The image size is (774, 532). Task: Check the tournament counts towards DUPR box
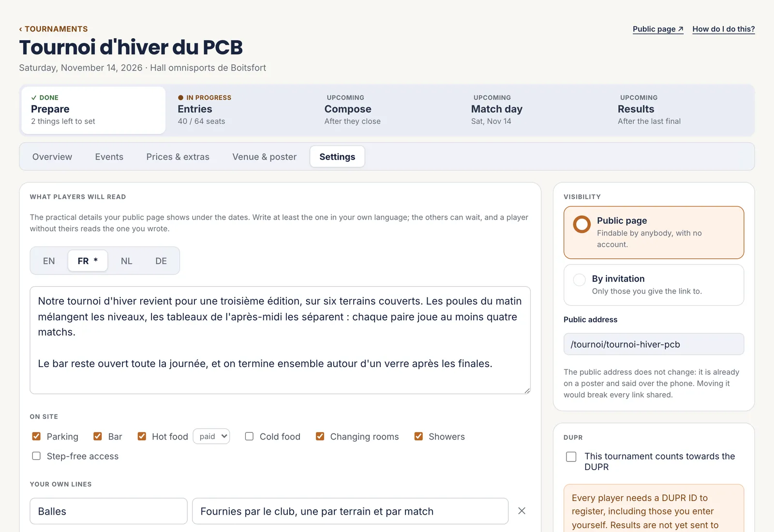tap(571, 457)
